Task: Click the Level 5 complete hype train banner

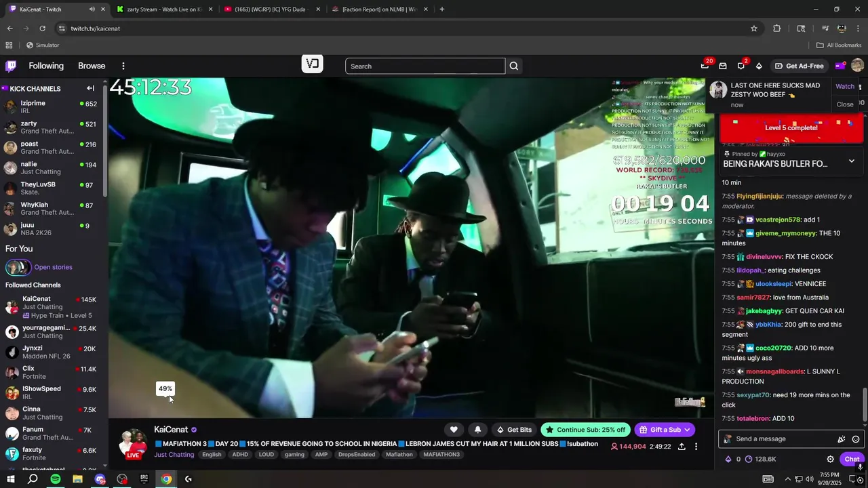Action: (791, 128)
